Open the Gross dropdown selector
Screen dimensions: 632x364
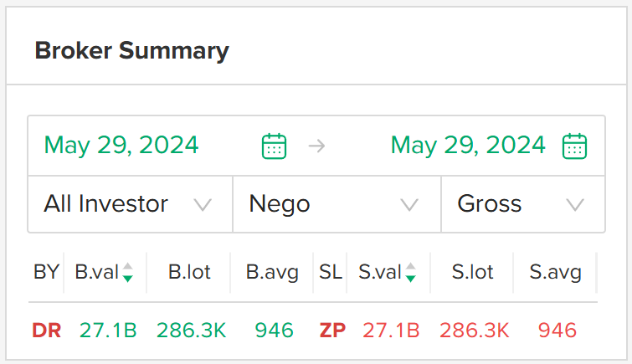[523, 204]
